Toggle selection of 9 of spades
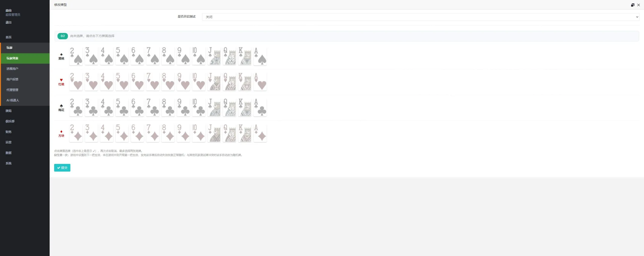This screenshot has height=256, width=644. coord(183,56)
